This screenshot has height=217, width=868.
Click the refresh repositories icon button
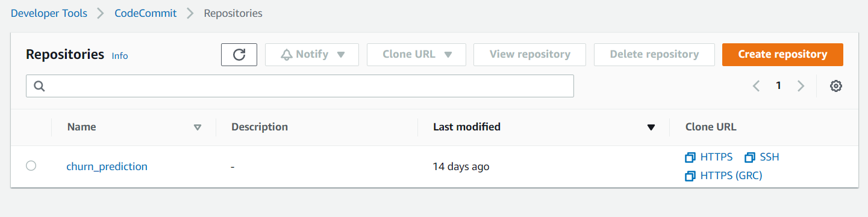click(239, 55)
